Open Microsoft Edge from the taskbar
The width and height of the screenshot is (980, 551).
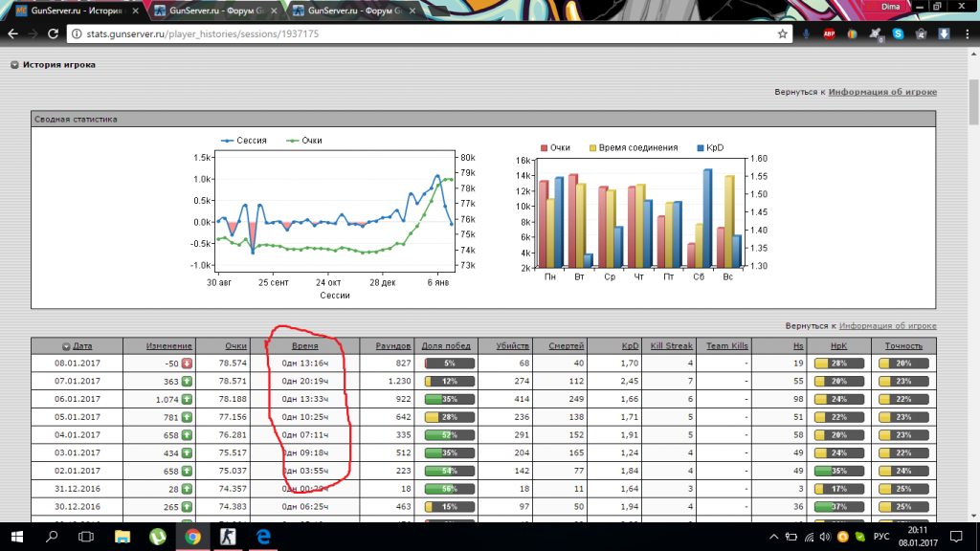point(262,537)
